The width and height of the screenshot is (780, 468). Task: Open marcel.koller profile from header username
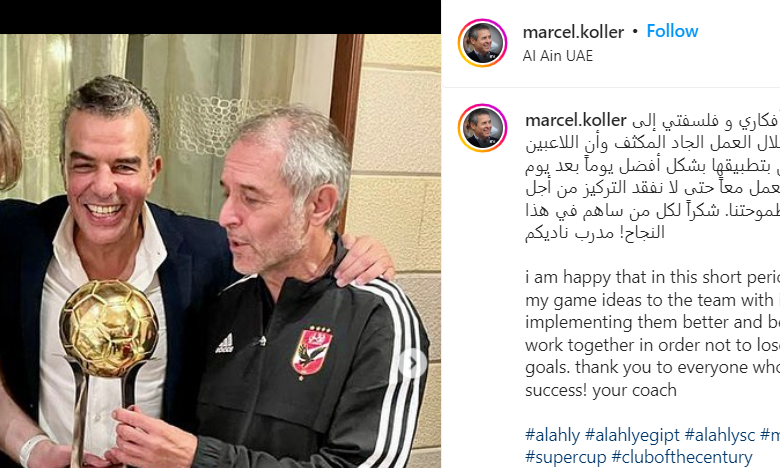pos(573,32)
